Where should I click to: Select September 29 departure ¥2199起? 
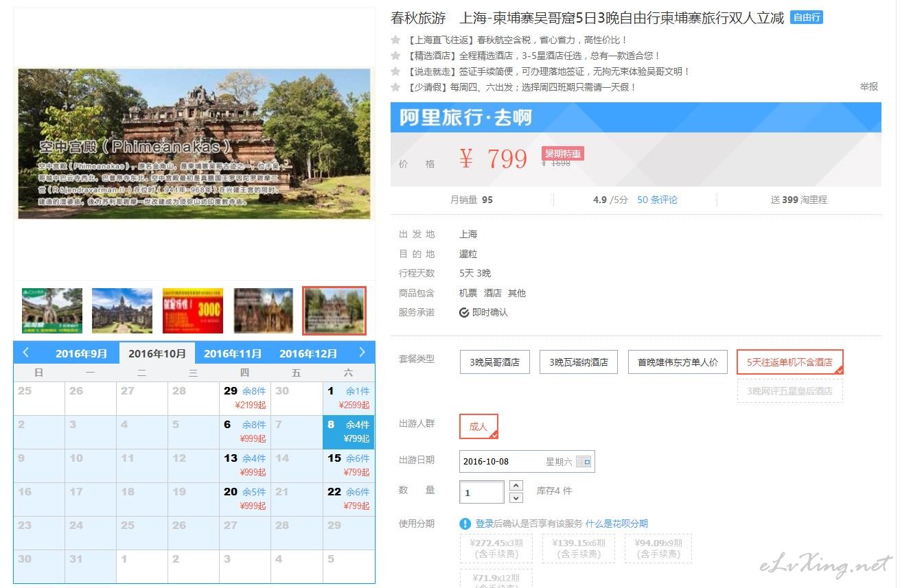pyautogui.click(x=245, y=398)
